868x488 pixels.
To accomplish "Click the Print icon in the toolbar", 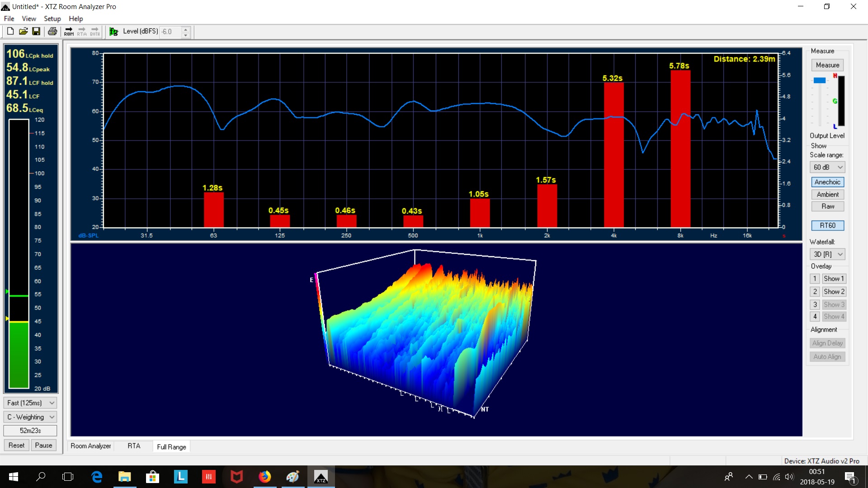I will tap(52, 31).
